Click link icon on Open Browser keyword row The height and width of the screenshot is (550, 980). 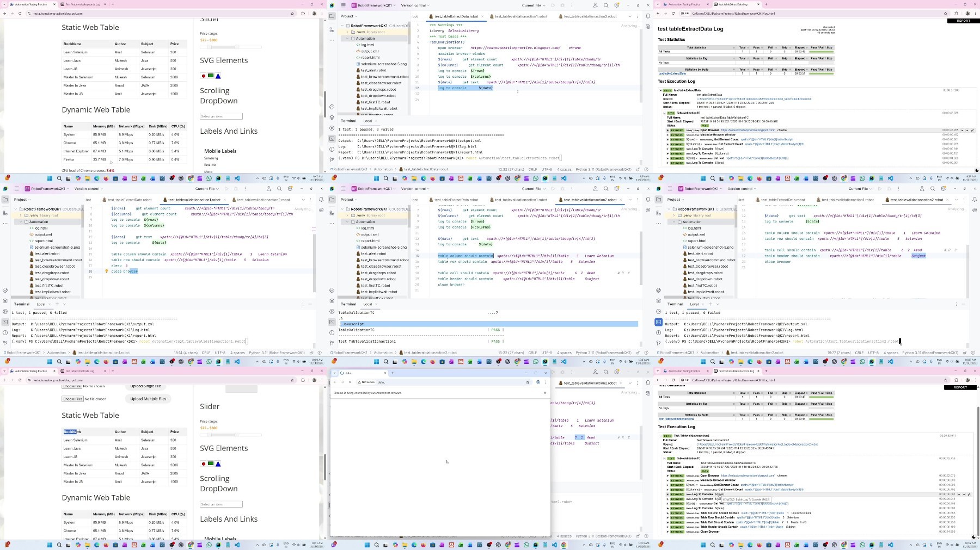pos(972,130)
